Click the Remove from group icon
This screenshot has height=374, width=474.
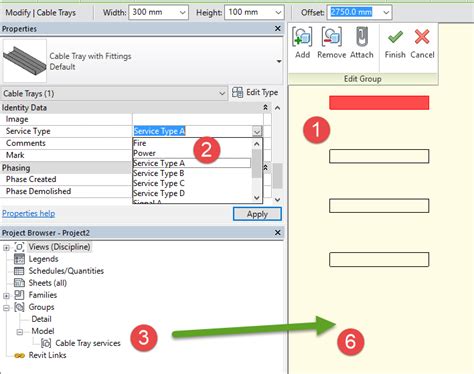(331, 37)
